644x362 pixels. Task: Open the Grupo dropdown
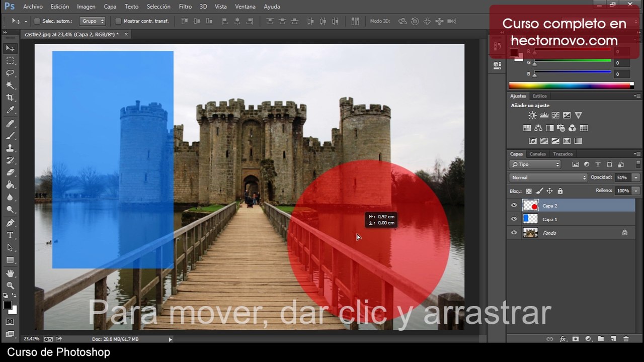(x=93, y=21)
